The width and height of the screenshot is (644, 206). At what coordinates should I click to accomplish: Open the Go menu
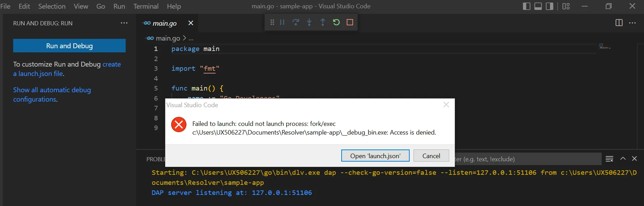point(101,6)
